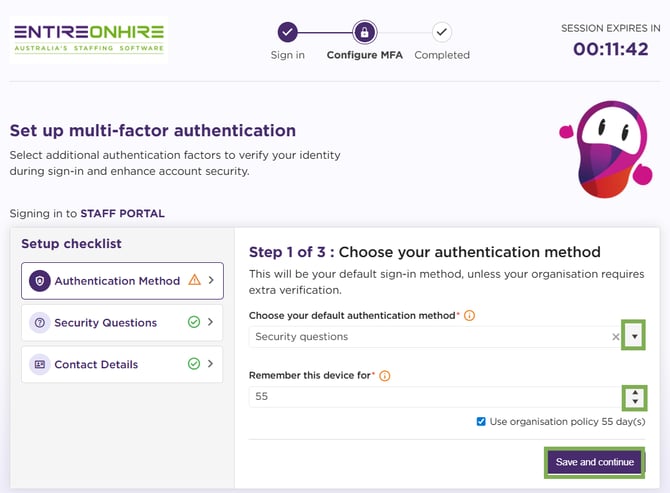
Task: Click the Remember this device input field
Action: click(430, 397)
